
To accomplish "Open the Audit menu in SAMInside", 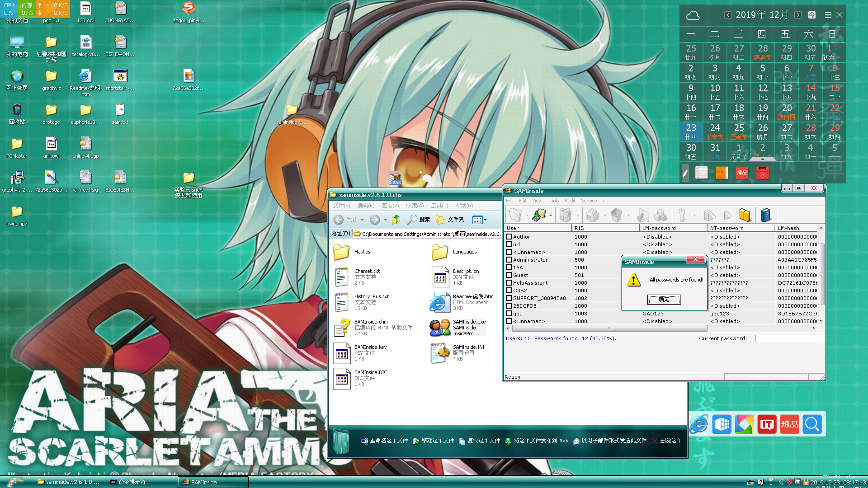I will [x=570, y=201].
